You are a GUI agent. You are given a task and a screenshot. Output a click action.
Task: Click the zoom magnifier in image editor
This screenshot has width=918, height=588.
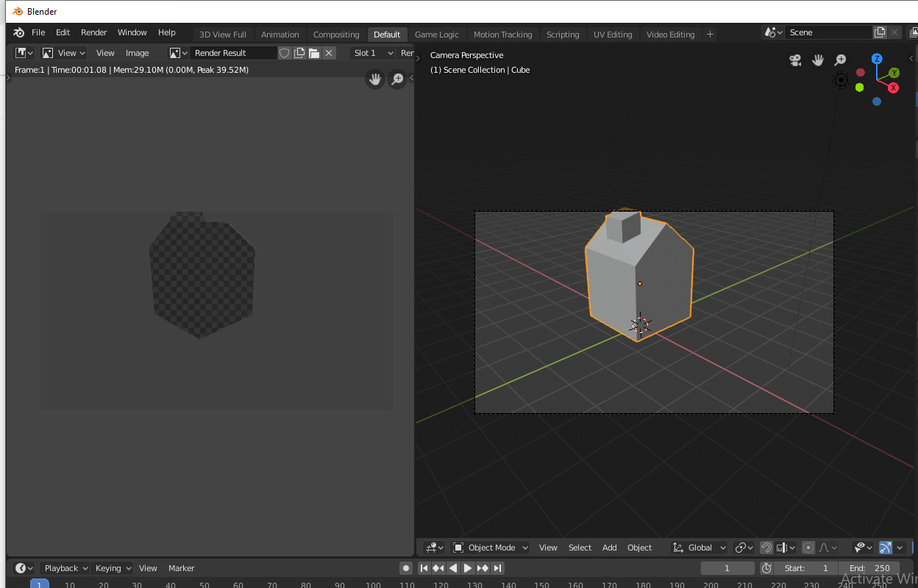397,79
